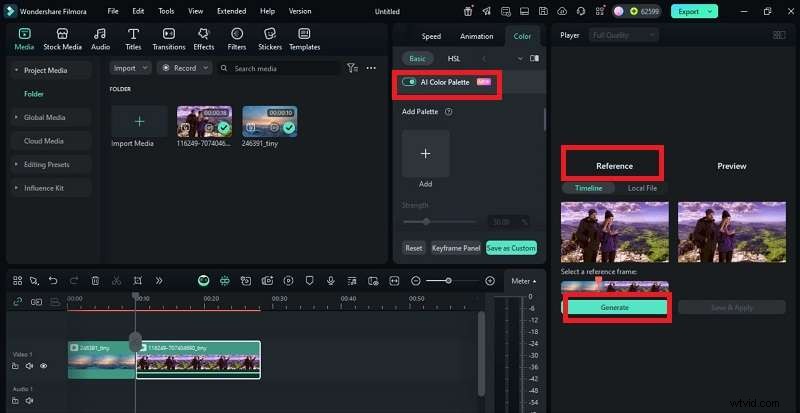
Task: Click the delete trash icon
Action: 95,280
